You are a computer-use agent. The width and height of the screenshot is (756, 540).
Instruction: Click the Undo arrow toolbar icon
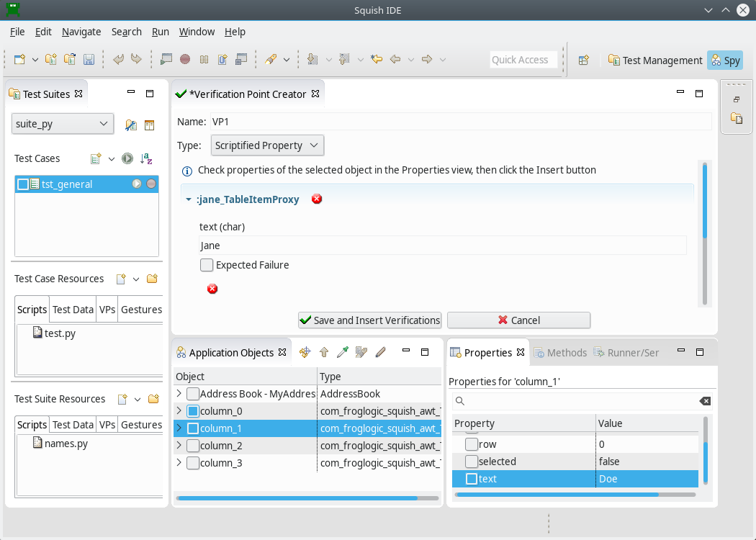pos(118,59)
